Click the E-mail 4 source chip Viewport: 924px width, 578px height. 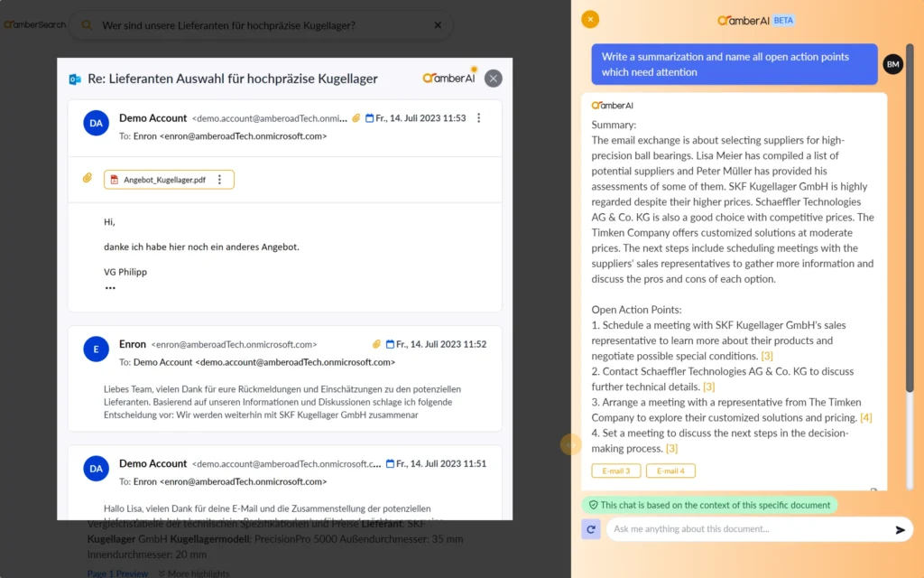[x=670, y=471]
